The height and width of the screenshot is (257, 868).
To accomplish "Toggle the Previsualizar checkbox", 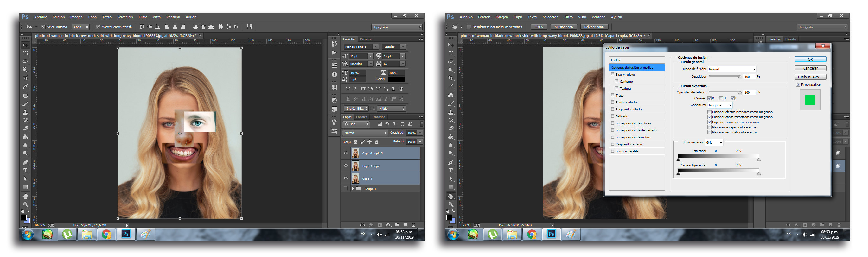I will (x=798, y=85).
